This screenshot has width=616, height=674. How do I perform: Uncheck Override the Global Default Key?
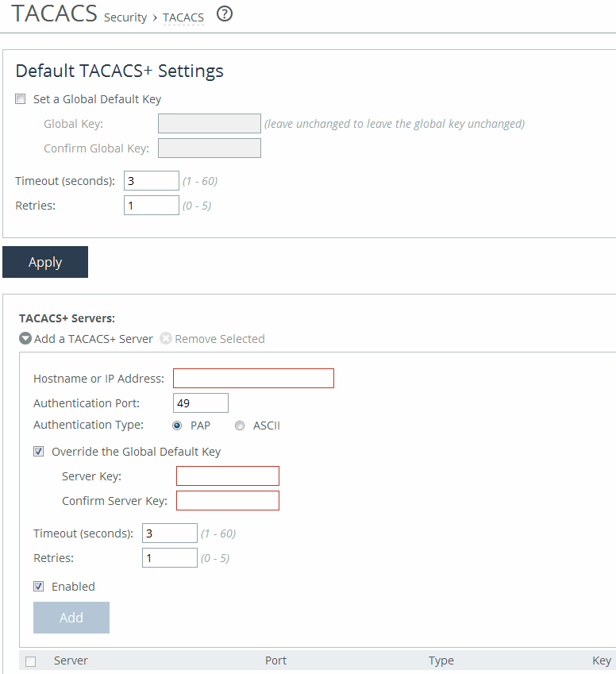pos(39,452)
